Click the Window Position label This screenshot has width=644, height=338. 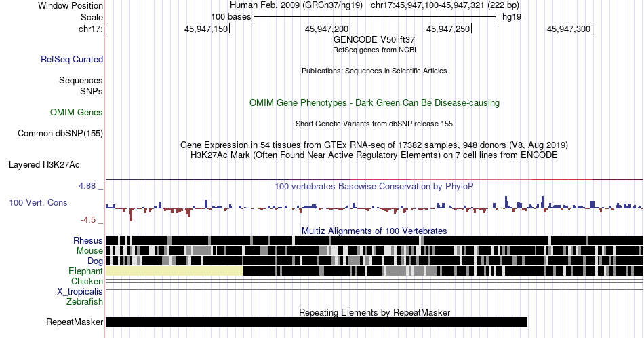coord(71,5)
